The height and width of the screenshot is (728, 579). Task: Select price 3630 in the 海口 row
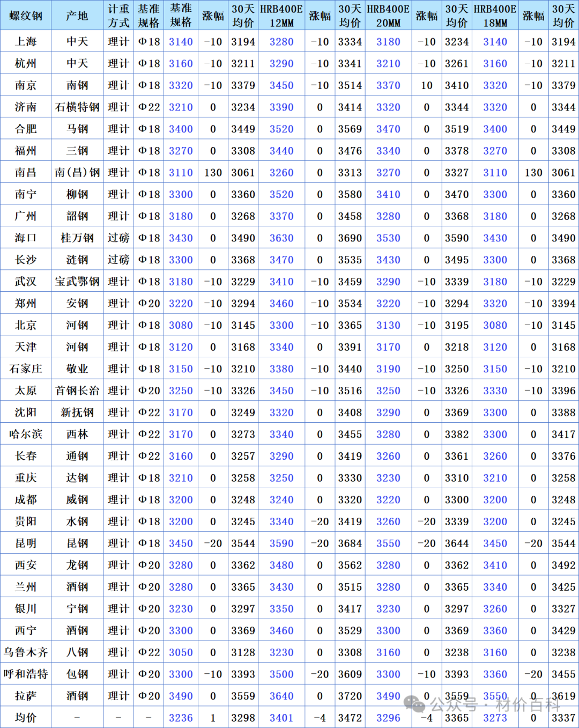(281, 238)
